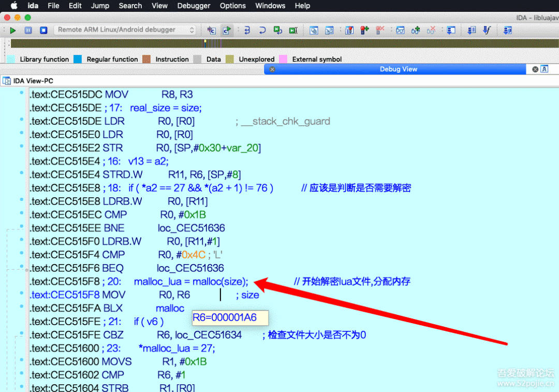Open the Jump menu in menu bar
The image size is (559, 392).
(x=100, y=6)
